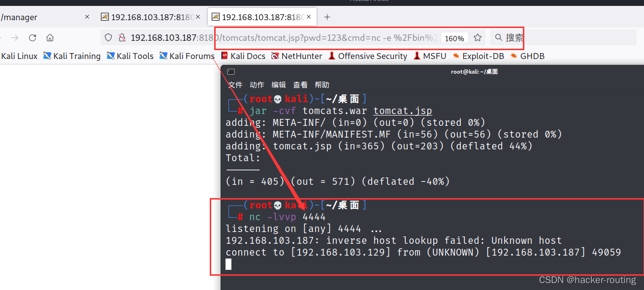This screenshot has height=290, width=644.
Task: Close the /manager browser tab
Action: (87, 17)
